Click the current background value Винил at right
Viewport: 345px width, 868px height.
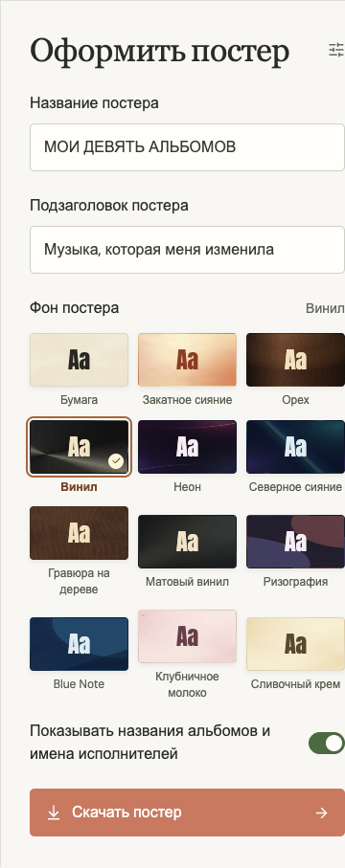(325, 308)
